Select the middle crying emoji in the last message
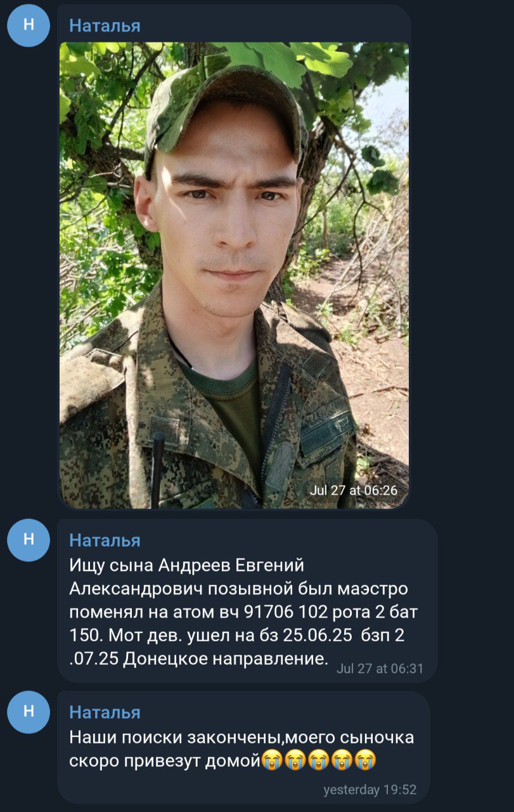Viewport: 514px width, 812px height. click(319, 759)
